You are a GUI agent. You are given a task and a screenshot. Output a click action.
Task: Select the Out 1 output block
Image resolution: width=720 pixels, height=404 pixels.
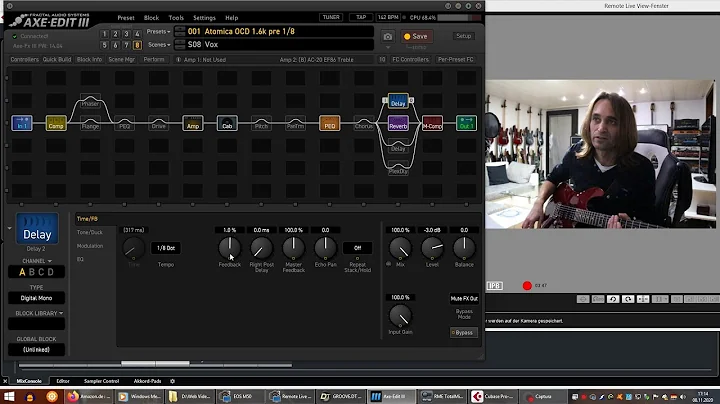click(466, 123)
